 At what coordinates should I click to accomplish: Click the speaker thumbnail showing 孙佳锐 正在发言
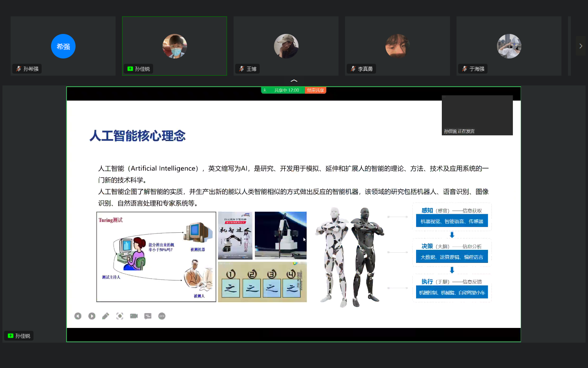pos(477,115)
